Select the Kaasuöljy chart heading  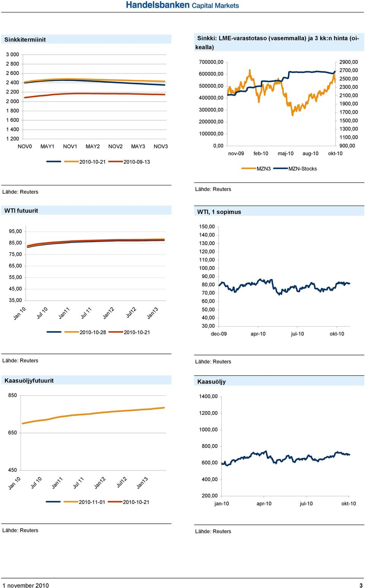pyautogui.click(x=211, y=382)
